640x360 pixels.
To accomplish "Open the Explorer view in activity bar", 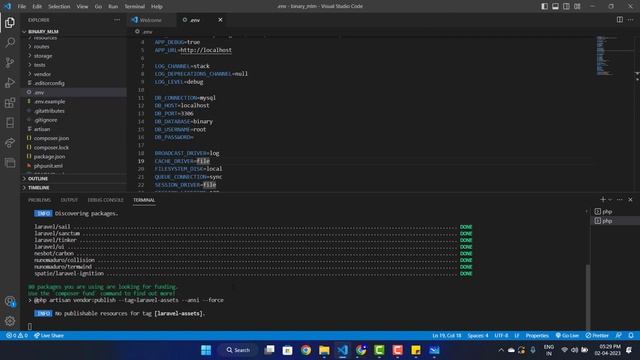I will (10, 22).
